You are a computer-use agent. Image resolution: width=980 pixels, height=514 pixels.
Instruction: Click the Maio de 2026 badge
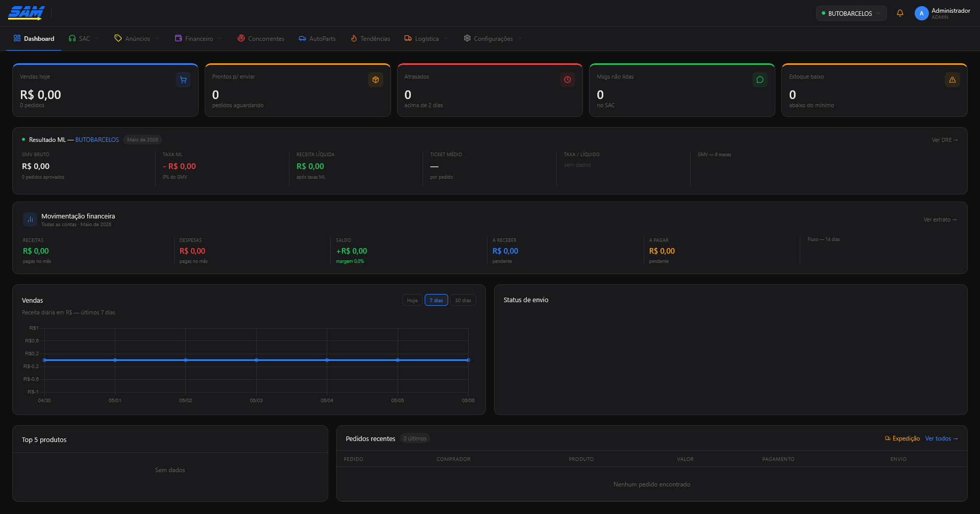pos(142,140)
